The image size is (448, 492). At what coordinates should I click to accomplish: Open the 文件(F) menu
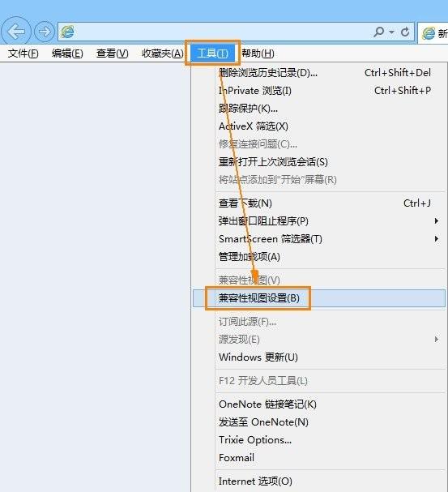click(x=23, y=53)
